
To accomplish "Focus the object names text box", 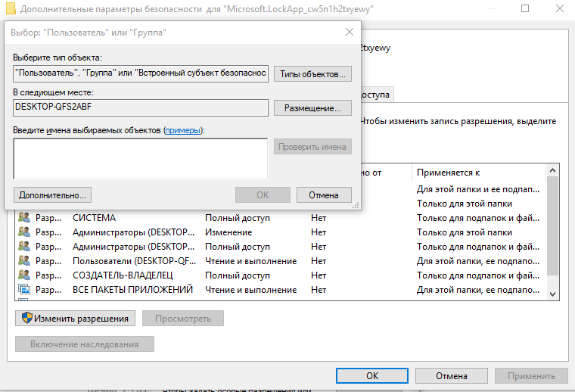I will (141, 158).
